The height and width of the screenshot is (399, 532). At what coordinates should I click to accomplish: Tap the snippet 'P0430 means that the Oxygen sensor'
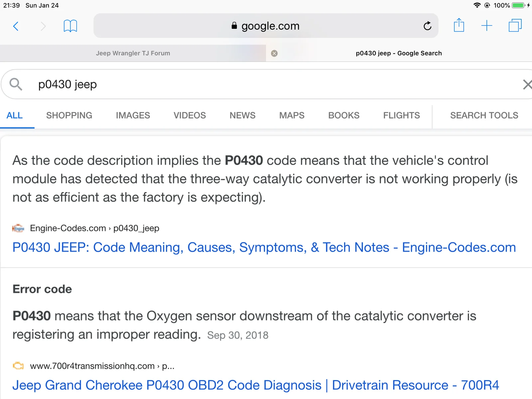[244, 325]
